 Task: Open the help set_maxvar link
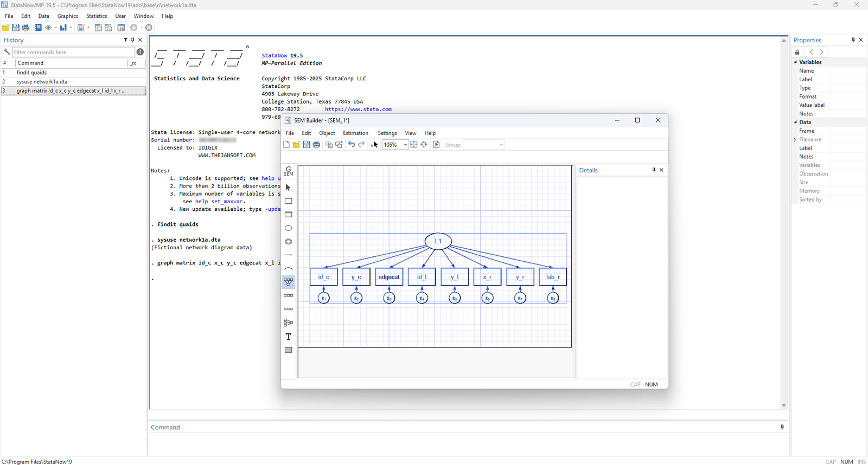click(219, 202)
